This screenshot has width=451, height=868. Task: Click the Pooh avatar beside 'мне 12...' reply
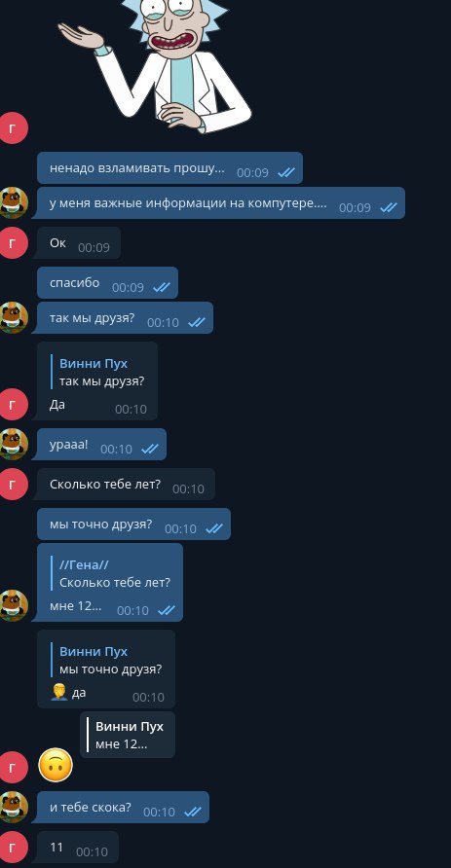[13, 605]
